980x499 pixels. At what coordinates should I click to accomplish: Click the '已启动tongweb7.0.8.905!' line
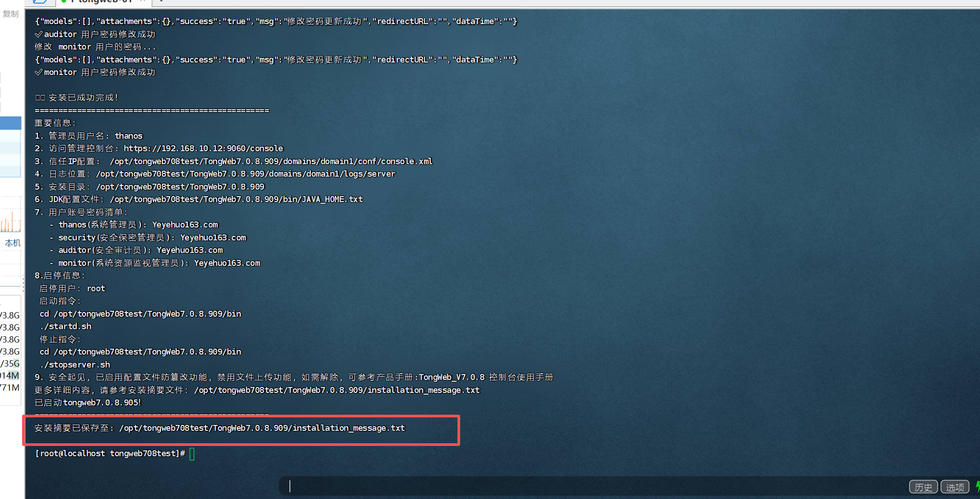point(88,403)
